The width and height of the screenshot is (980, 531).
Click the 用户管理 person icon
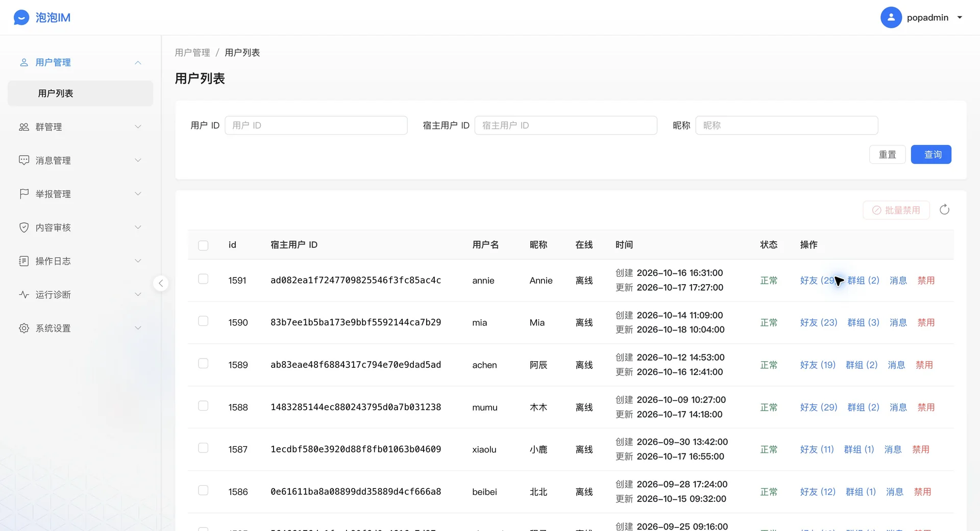24,62
